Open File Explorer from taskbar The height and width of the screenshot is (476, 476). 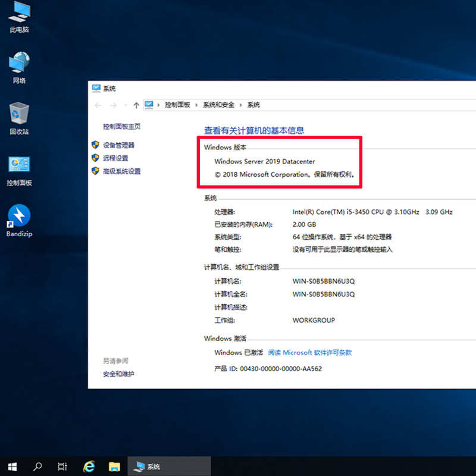pyautogui.click(x=114, y=466)
